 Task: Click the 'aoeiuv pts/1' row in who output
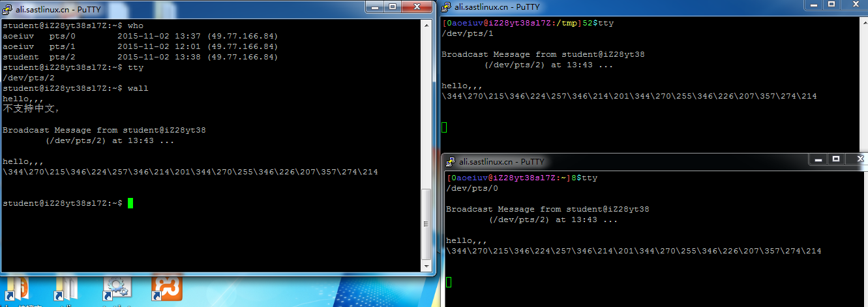pyautogui.click(x=140, y=46)
